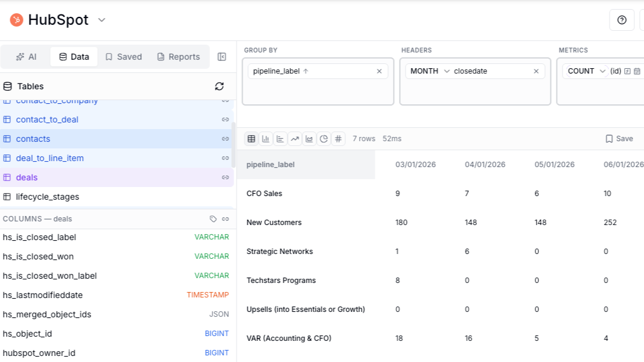Remove pipeline_label from Group By
This screenshot has width=644, height=362.
click(380, 71)
